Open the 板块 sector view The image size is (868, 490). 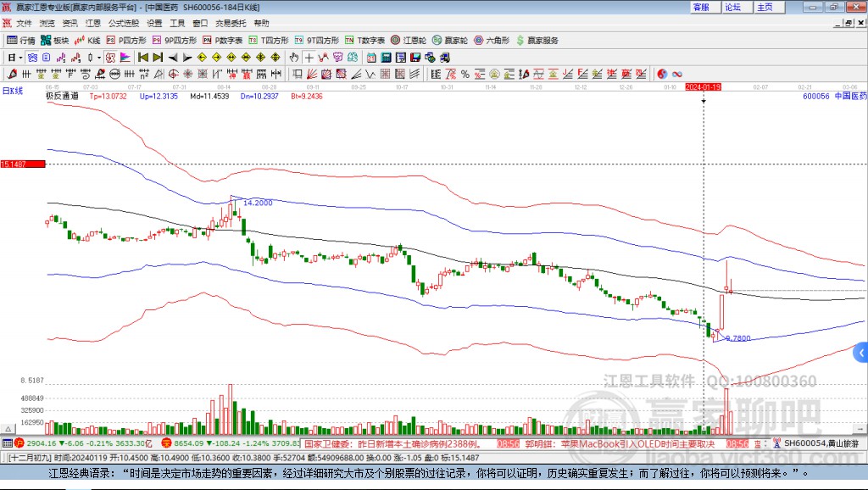coord(54,40)
